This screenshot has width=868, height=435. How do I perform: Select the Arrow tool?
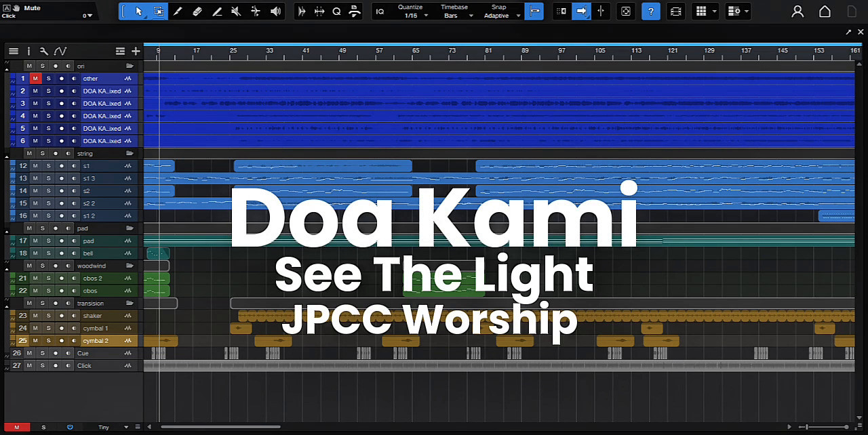pyautogui.click(x=138, y=12)
